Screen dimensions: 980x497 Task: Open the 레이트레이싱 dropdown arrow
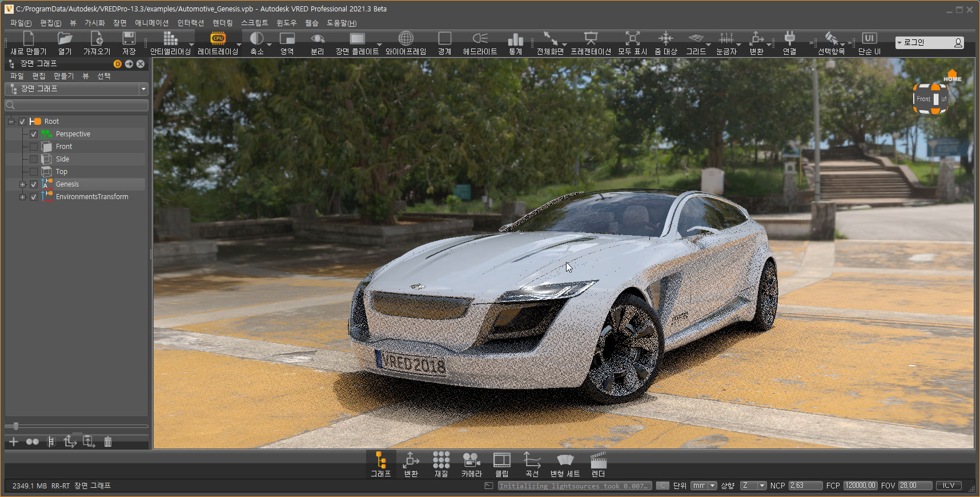239,45
